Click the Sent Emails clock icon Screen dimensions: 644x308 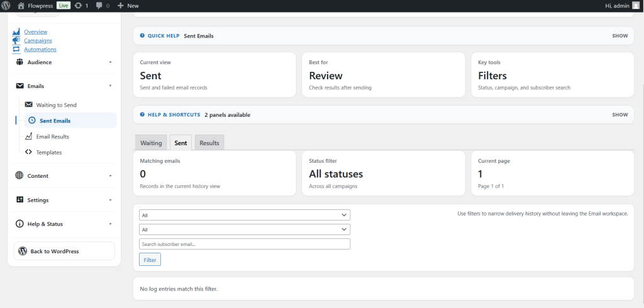pyautogui.click(x=32, y=120)
